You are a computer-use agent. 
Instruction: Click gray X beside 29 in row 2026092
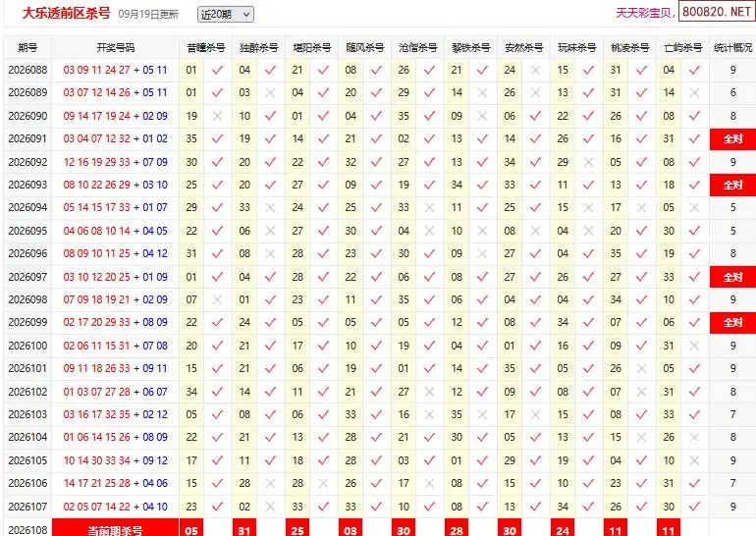click(588, 162)
